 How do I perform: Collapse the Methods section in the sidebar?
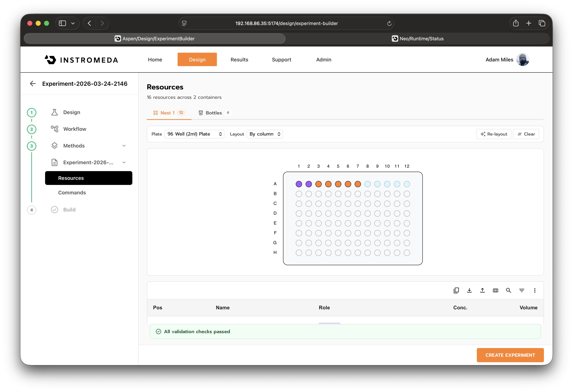pos(124,146)
